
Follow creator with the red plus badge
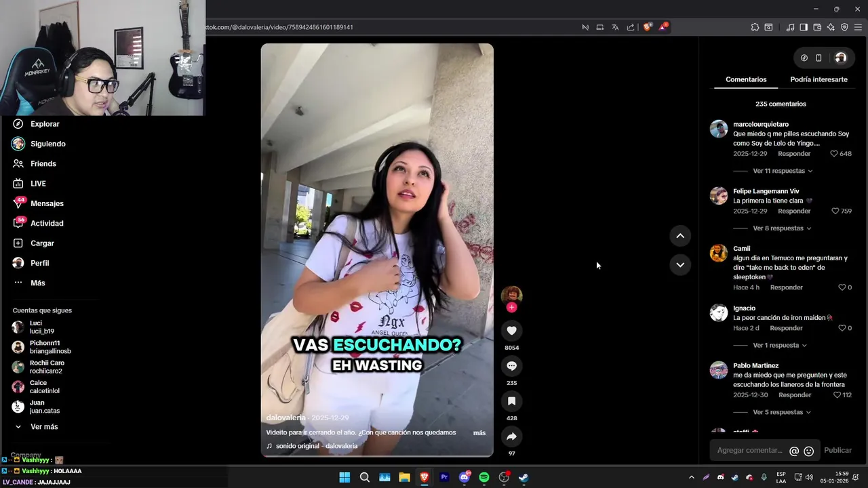[x=511, y=308]
